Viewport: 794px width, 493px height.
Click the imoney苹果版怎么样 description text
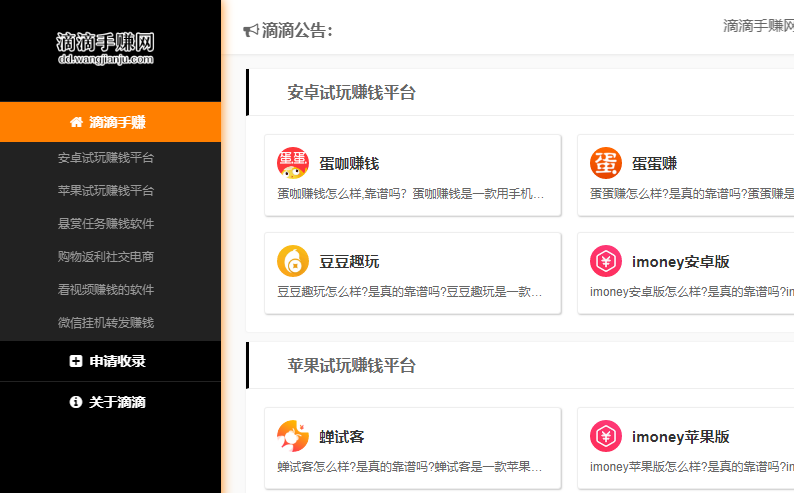[692, 467]
